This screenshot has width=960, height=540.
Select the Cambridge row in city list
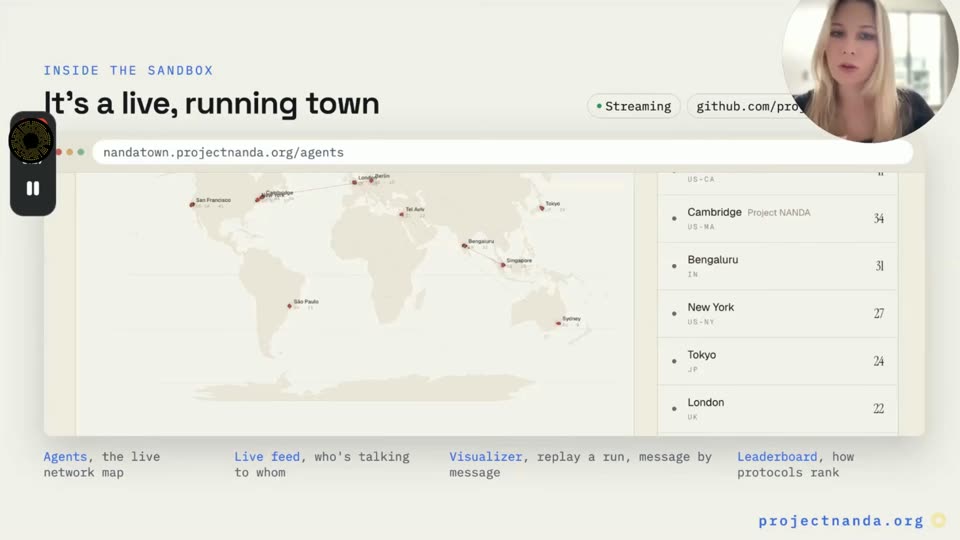pyautogui.click(x=778, y=219)
